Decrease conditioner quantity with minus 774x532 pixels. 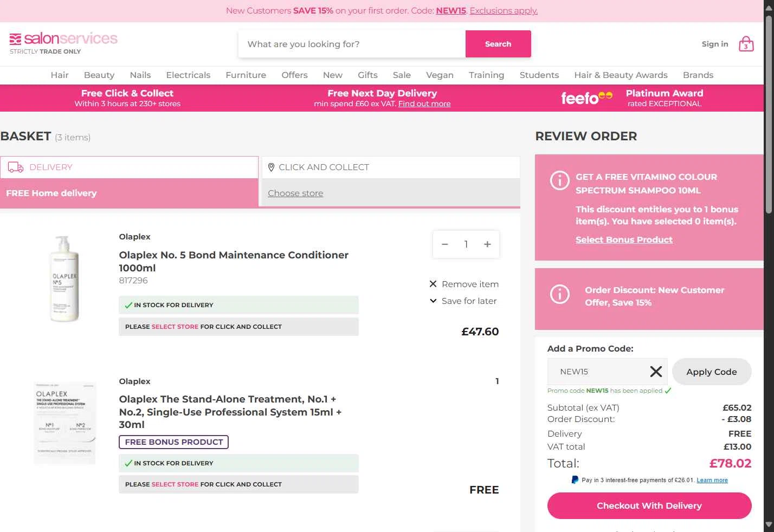(x=445, y=244)
